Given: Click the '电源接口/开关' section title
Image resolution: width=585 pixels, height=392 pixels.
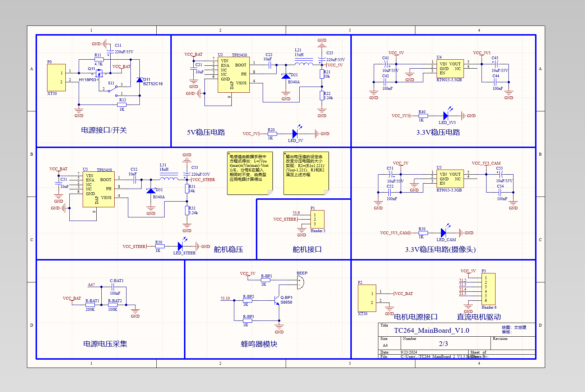Looking at the screenshot, I should tap(104, 130).
